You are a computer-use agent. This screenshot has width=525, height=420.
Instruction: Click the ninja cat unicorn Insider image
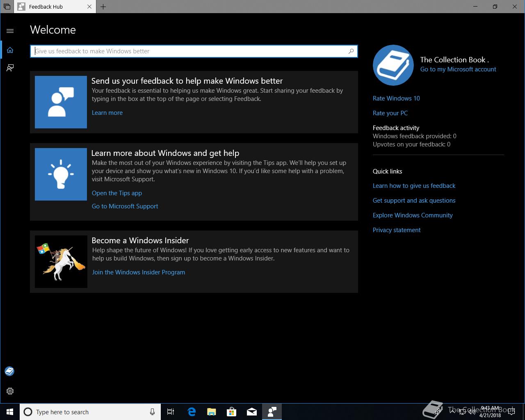[x=61, y=262]
